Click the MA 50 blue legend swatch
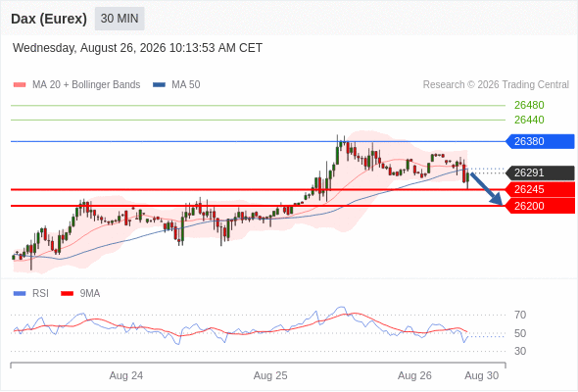 159,85
